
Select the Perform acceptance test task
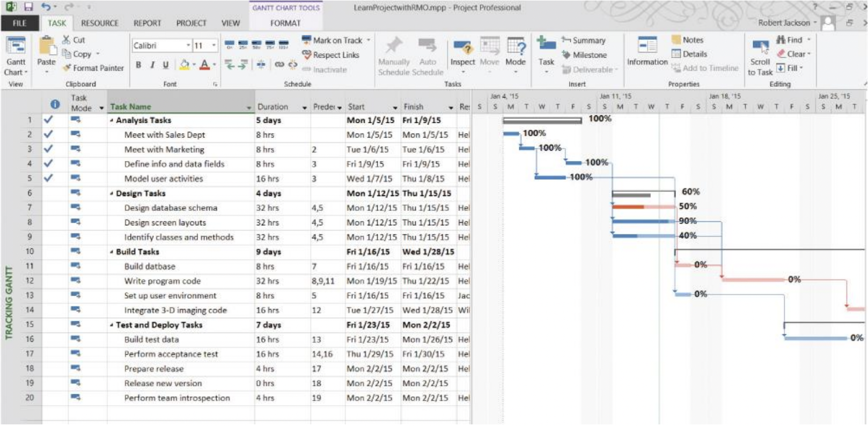pos(171,354)
